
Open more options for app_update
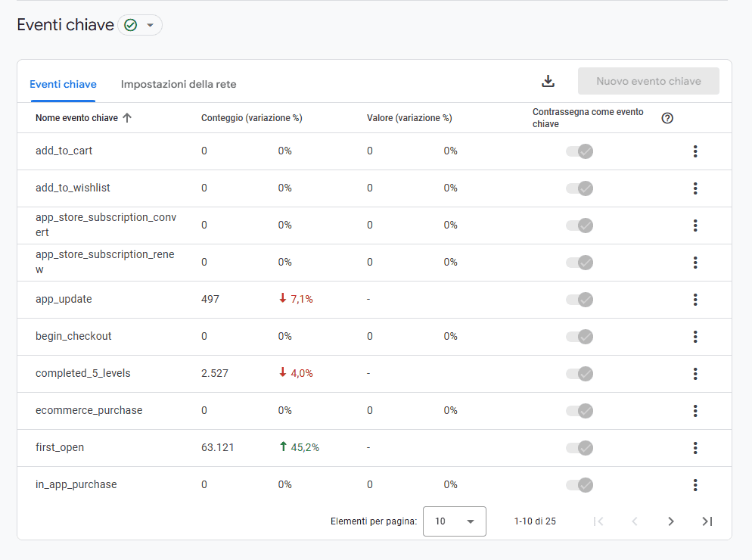point(695,300)
